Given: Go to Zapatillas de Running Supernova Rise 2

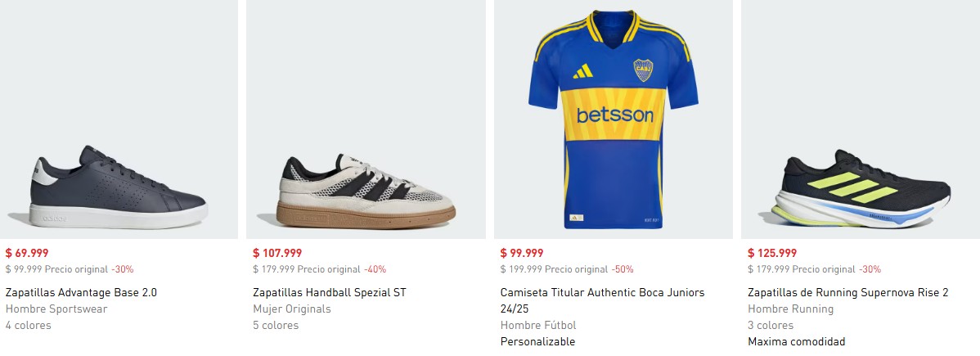Looking at the screenshot, I should coord(847,292).
